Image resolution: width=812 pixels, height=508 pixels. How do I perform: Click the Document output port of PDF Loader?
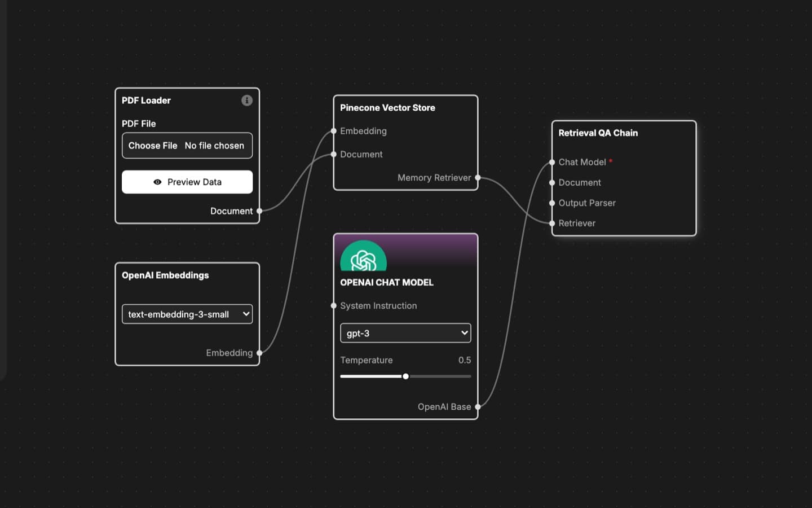[x=259, y=211]
